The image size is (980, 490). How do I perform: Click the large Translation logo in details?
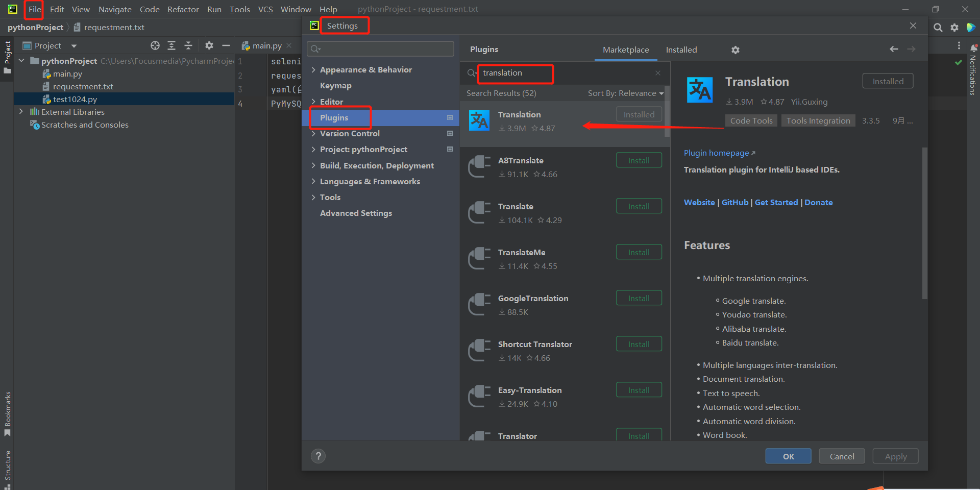click(700, 90)
